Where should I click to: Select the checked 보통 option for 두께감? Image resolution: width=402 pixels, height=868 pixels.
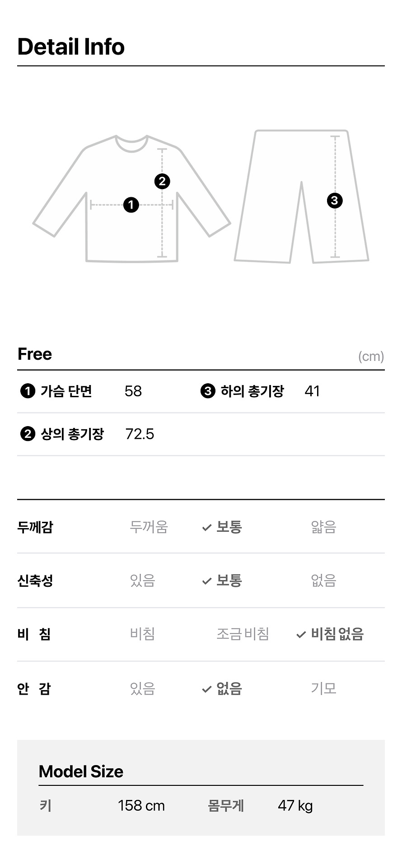point(222,527)
